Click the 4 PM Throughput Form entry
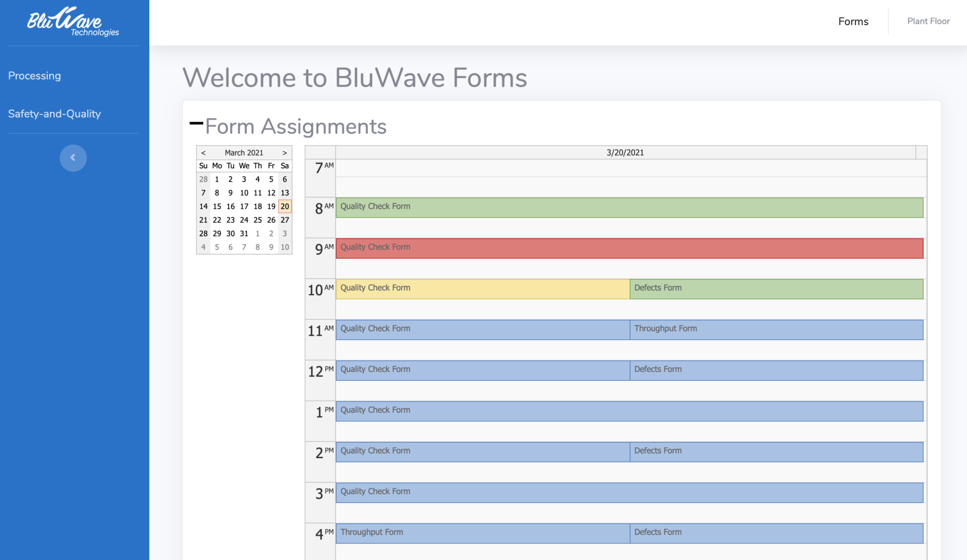 click(482, 533)
